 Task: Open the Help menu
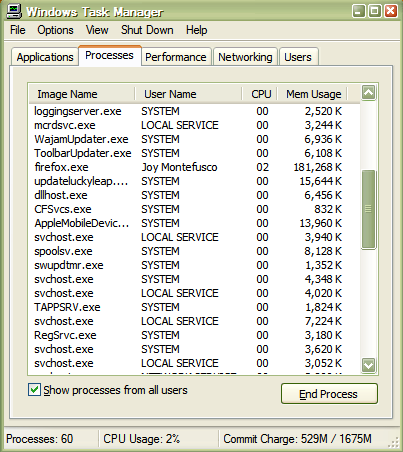[x=197, y=30]
